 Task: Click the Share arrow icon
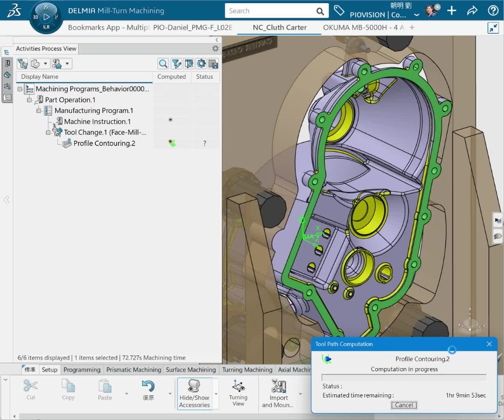(472, 10)
